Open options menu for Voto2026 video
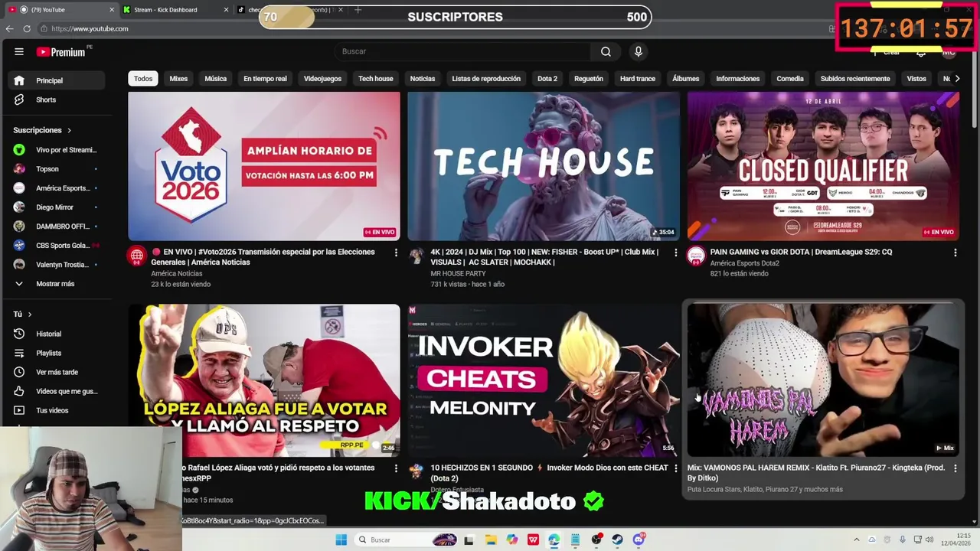This screenshot has width=980, height=551. pos(396,253)
